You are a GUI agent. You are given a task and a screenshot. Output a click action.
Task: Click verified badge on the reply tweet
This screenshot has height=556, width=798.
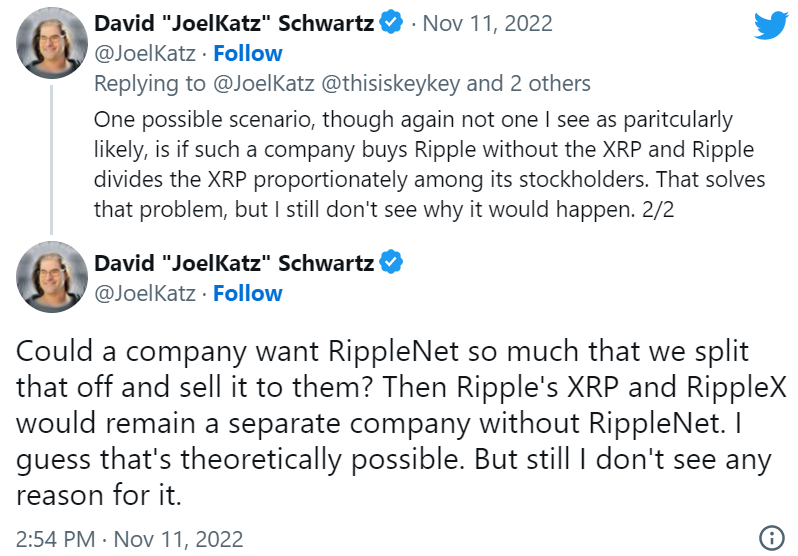coord(391,22)
